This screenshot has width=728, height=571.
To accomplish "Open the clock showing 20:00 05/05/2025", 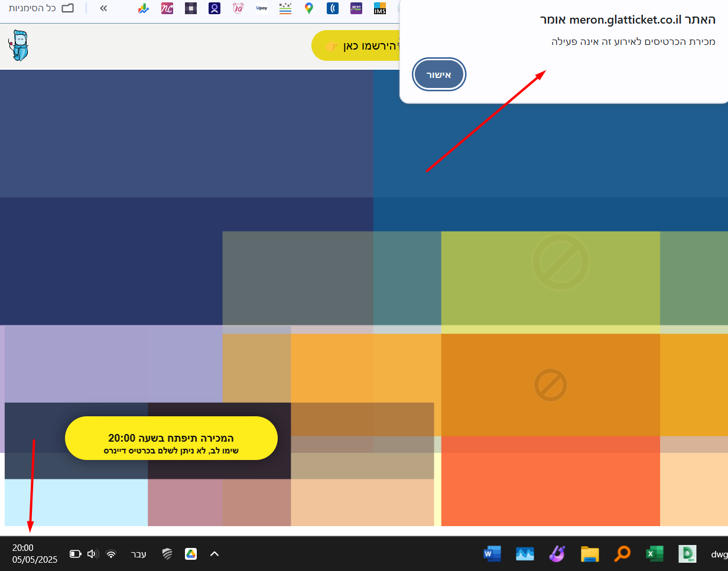I will [35, 554].
